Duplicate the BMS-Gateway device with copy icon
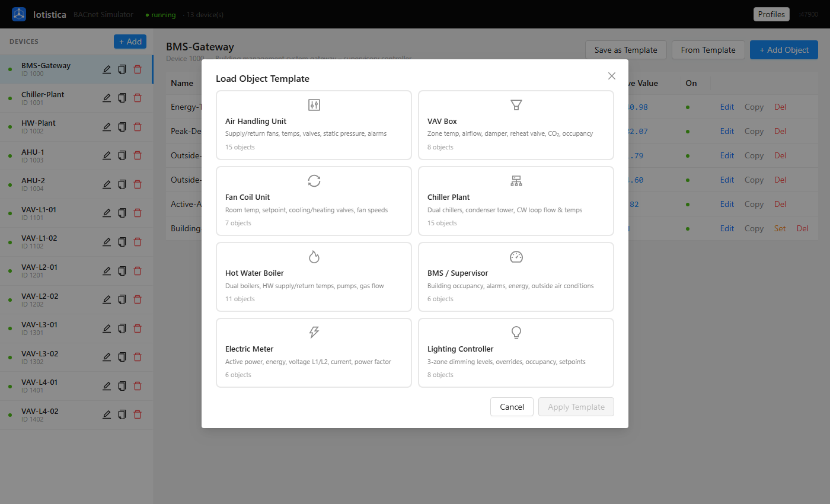 [122, 69]
